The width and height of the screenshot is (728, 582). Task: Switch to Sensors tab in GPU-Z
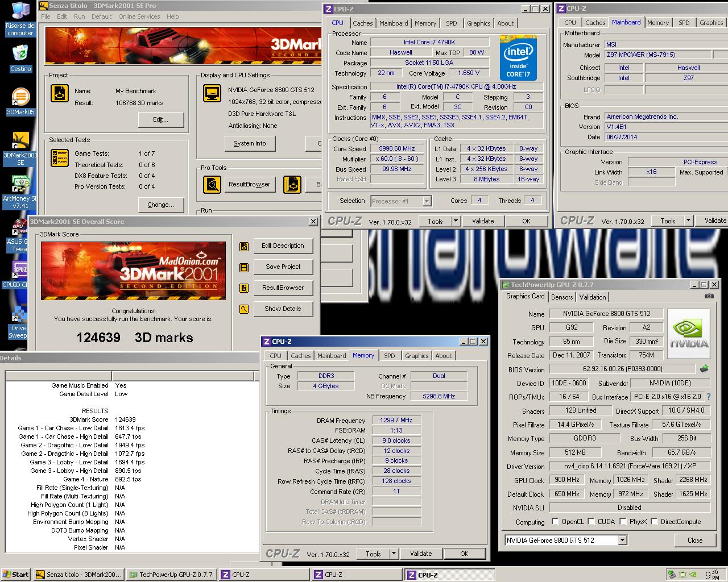point(562,297)
